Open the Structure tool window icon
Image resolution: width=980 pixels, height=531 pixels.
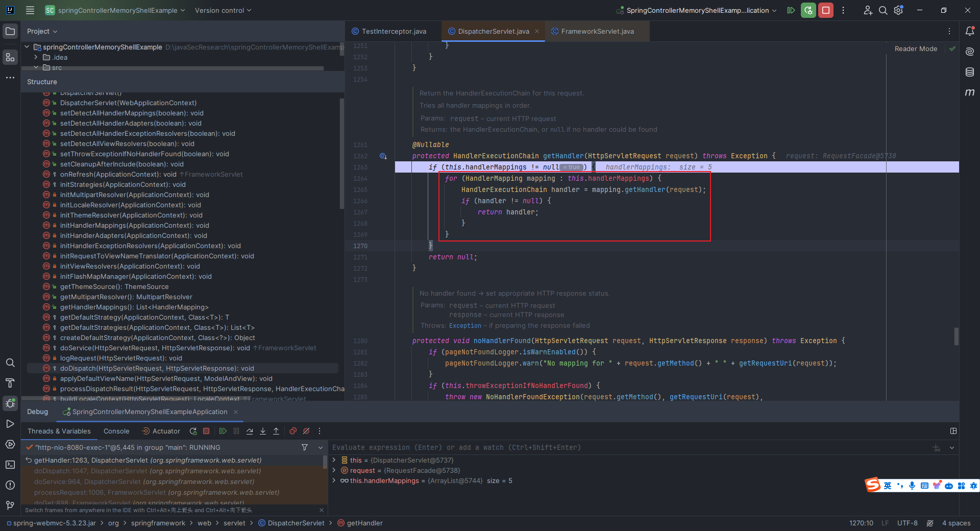coord(10,57)
